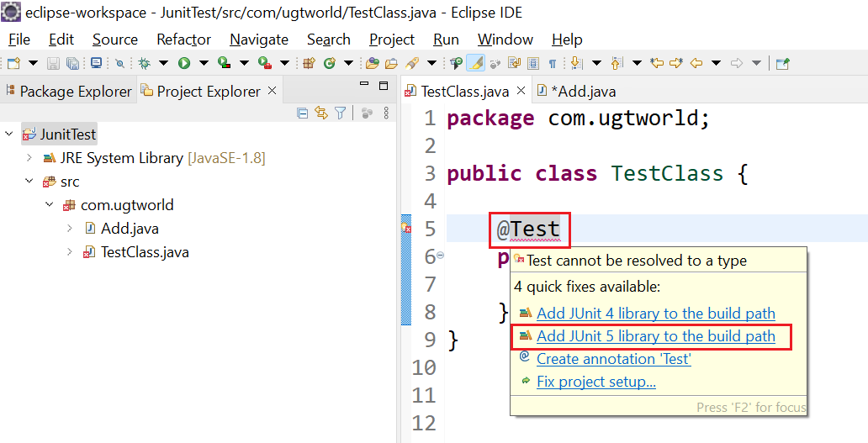Maximize the Project Explorer panel
Viewport: 868px width, 443px height.
click(383, 86)
